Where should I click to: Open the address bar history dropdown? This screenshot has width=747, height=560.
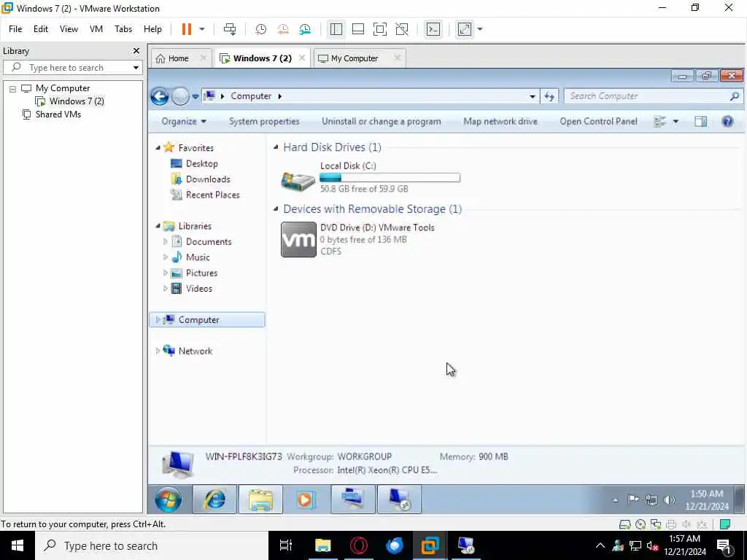[x=532, y=96]
